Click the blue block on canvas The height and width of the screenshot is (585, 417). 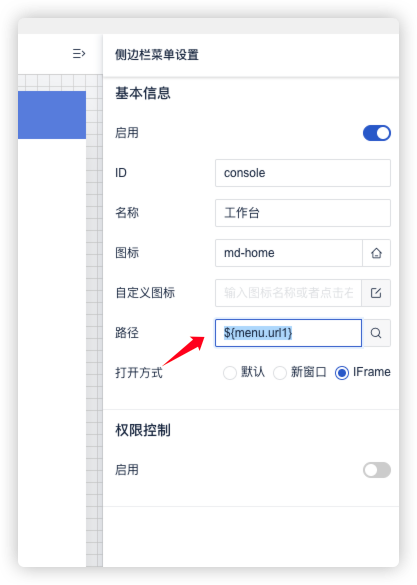click(x=52, y=115)
